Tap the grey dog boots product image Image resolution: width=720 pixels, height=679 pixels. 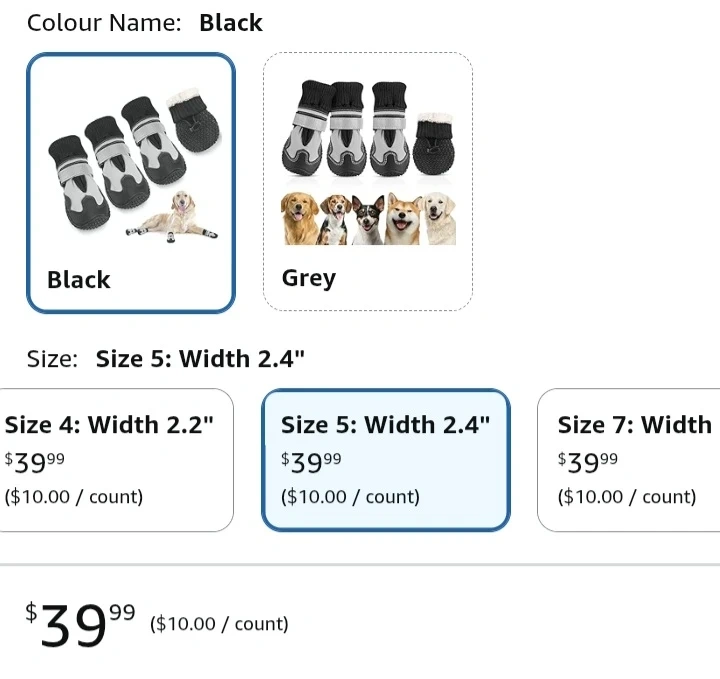(368, 130)
